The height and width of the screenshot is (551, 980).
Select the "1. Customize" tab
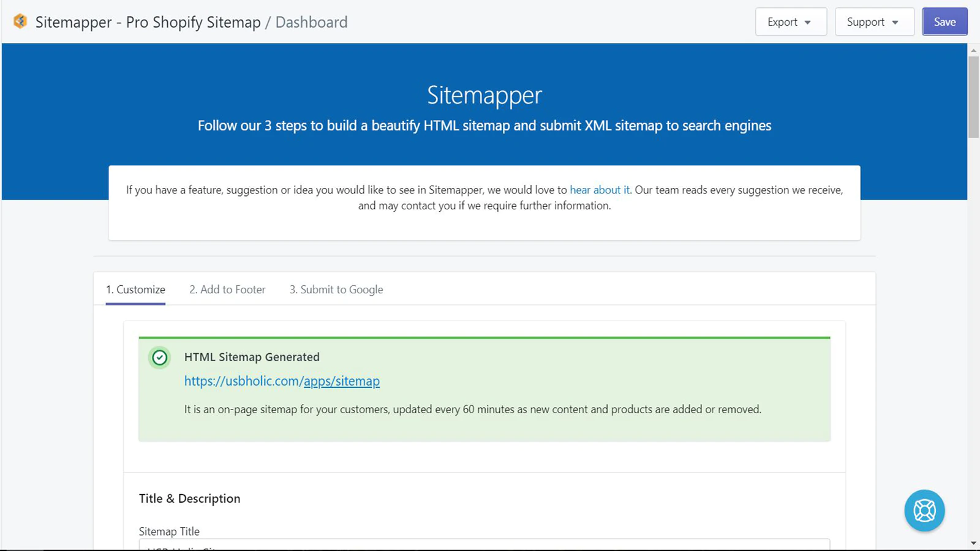tap(135, 290)
